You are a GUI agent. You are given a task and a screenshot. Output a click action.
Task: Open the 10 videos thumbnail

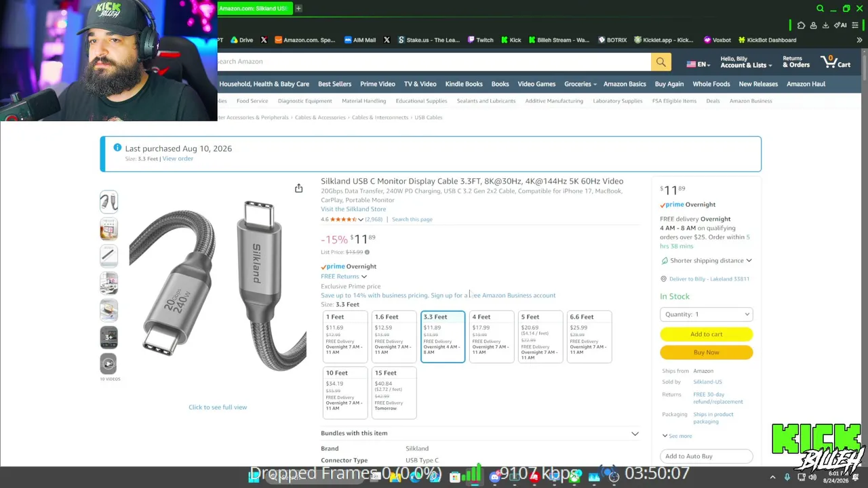pyautogui.click(x=108, y=365)
